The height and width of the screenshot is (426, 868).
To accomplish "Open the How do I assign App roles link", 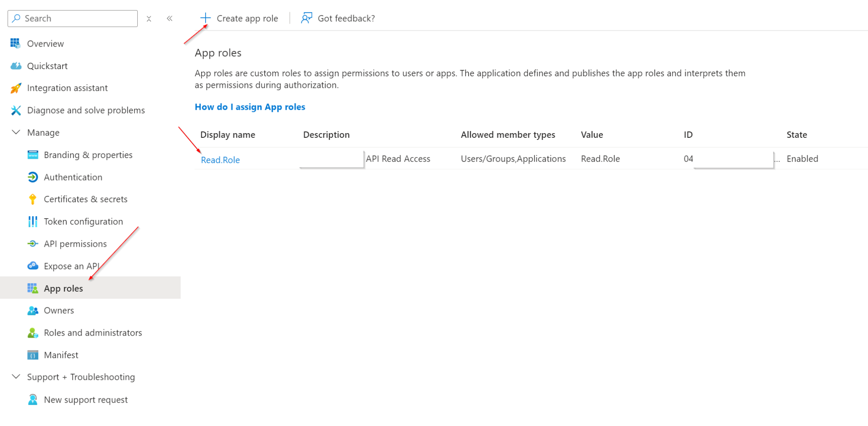I will point(250,107).
